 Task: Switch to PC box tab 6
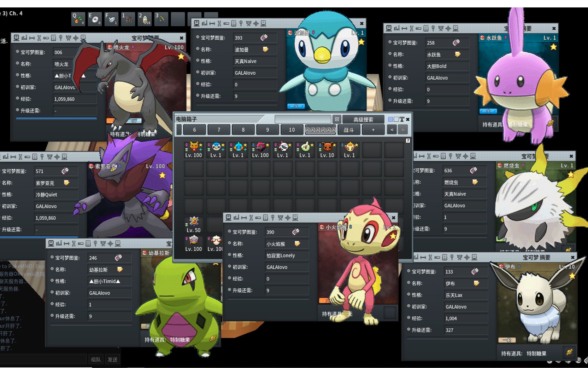point(194,130)
